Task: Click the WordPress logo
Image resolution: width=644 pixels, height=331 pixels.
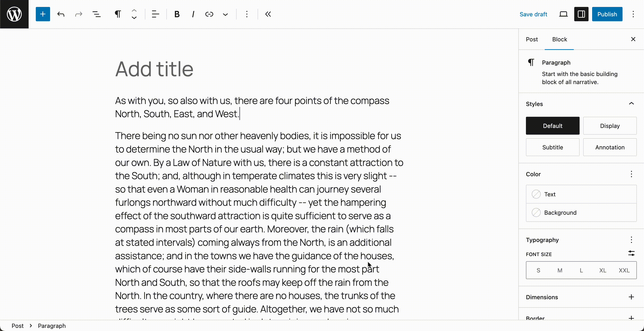Action: [14, 14]
